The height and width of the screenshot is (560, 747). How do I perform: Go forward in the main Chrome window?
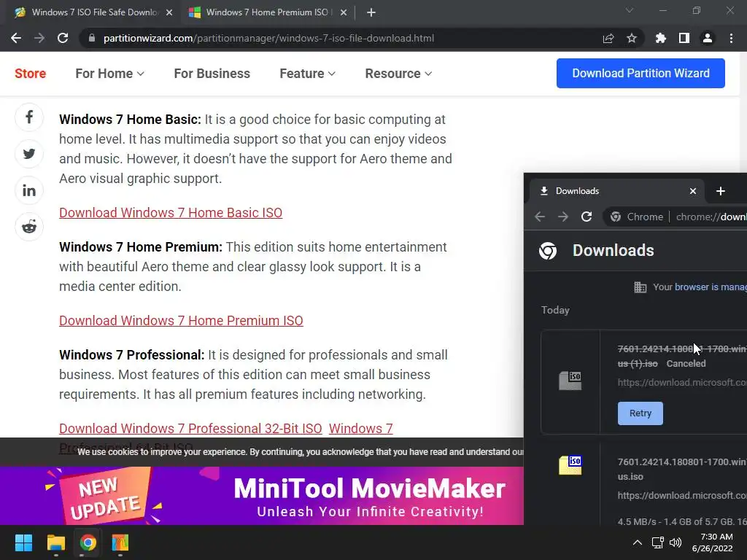click(39, 38)
